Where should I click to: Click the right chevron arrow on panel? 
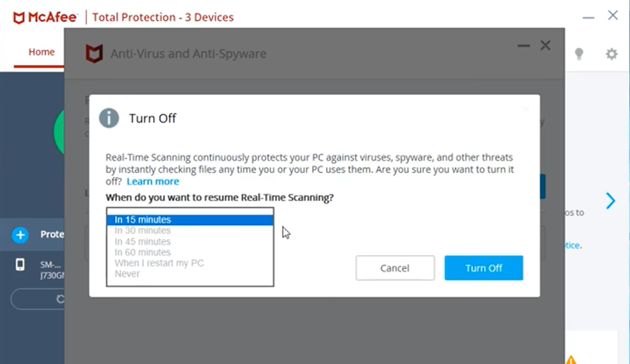[x=610, y=200]
